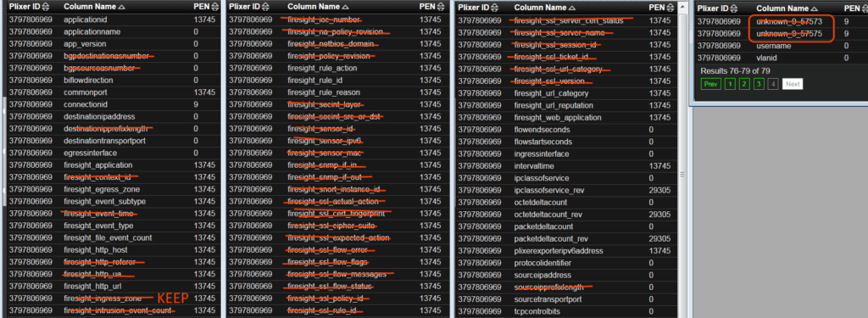The image size is (868, 318).
Task: Select the intervaltime row
Action: click(565, 166)
